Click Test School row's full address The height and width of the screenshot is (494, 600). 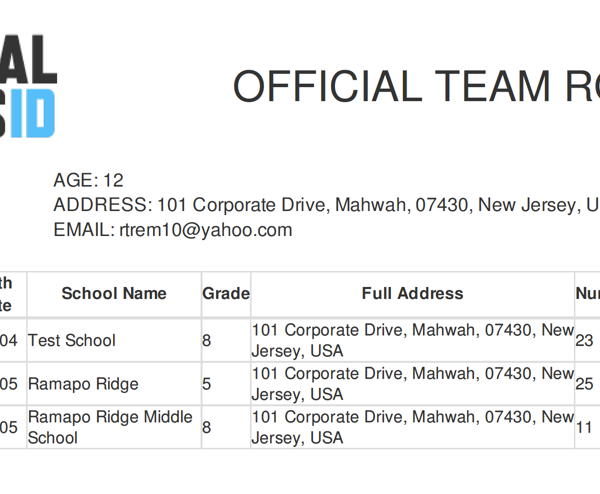click(x=412, y=340)
